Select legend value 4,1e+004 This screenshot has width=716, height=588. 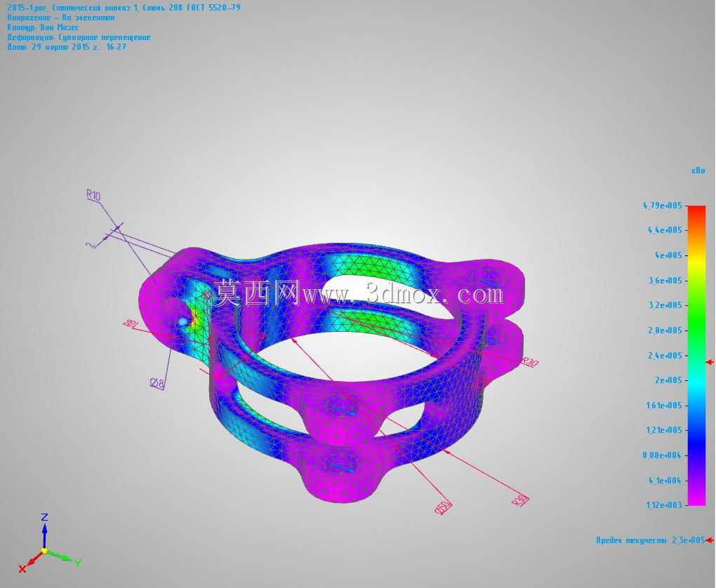tap(665, 480)
